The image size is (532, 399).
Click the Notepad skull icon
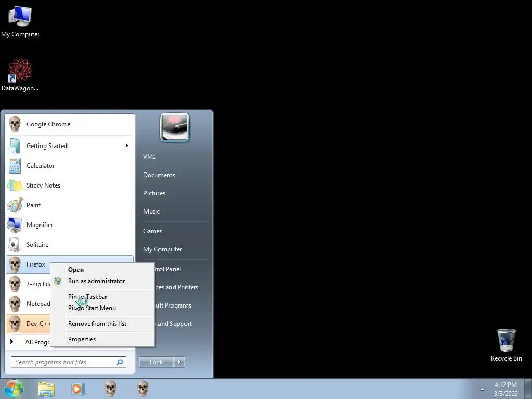click(15, 304)
